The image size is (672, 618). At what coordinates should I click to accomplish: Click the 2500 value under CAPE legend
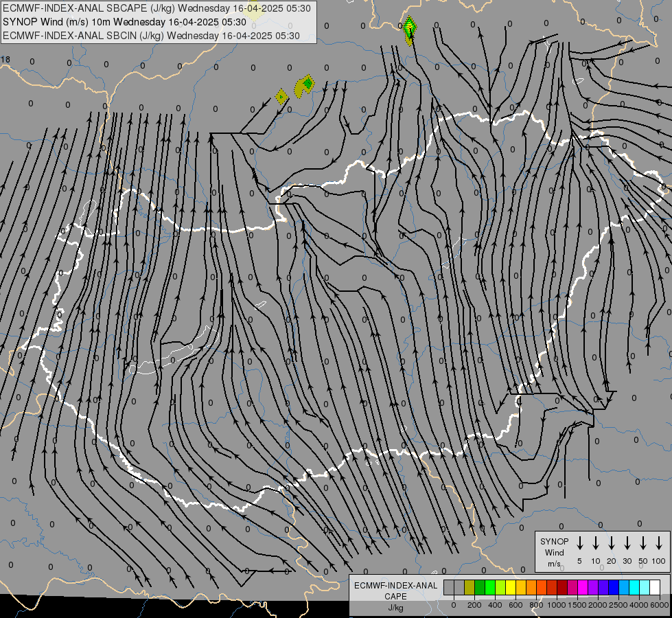tap(618, 605)
